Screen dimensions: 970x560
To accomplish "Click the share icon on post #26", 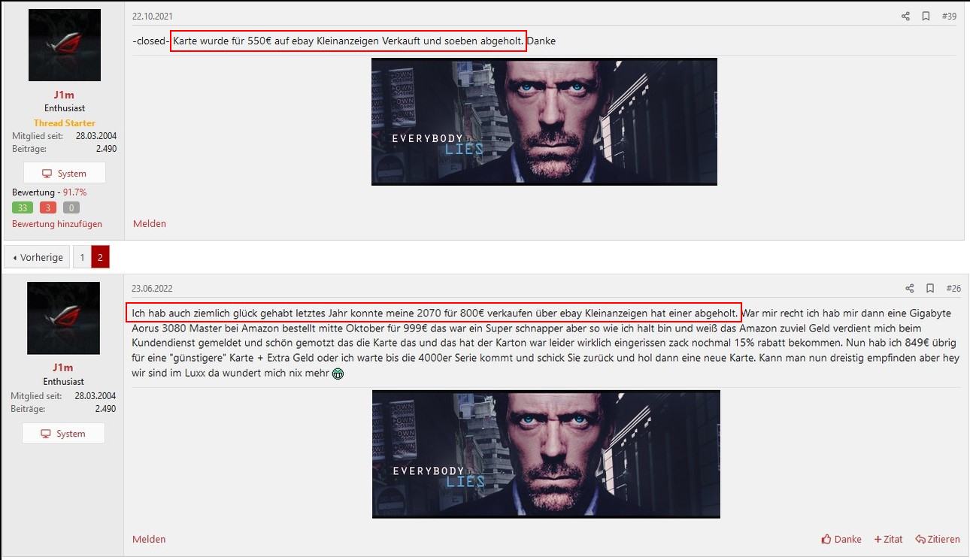I will point(910,288).
